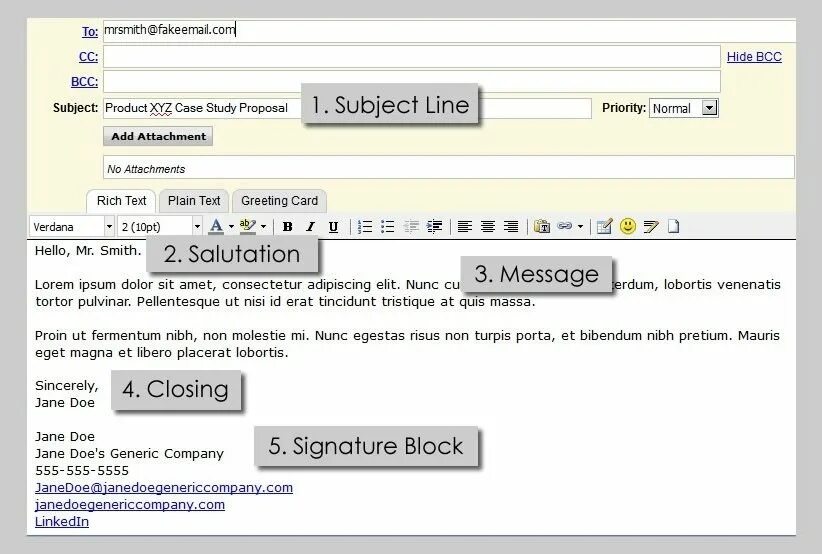Click the 'Sincerely,' closing line

tap(67, 386)
